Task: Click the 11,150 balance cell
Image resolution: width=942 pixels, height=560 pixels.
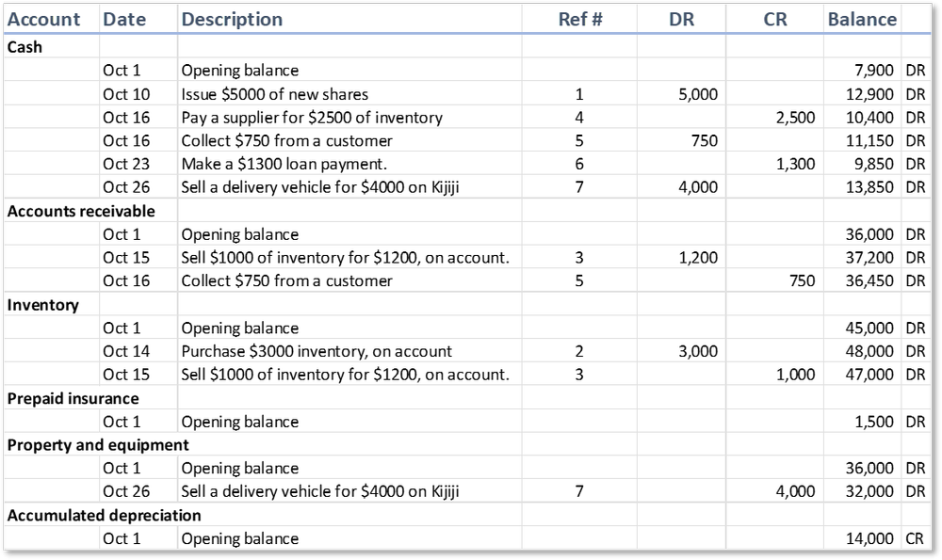Action: (x=869, y=141)
